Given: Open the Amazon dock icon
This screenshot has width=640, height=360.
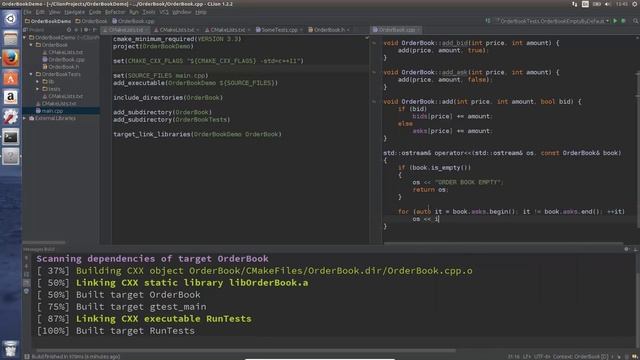Looking at the screenshot, I should [11, 98].
